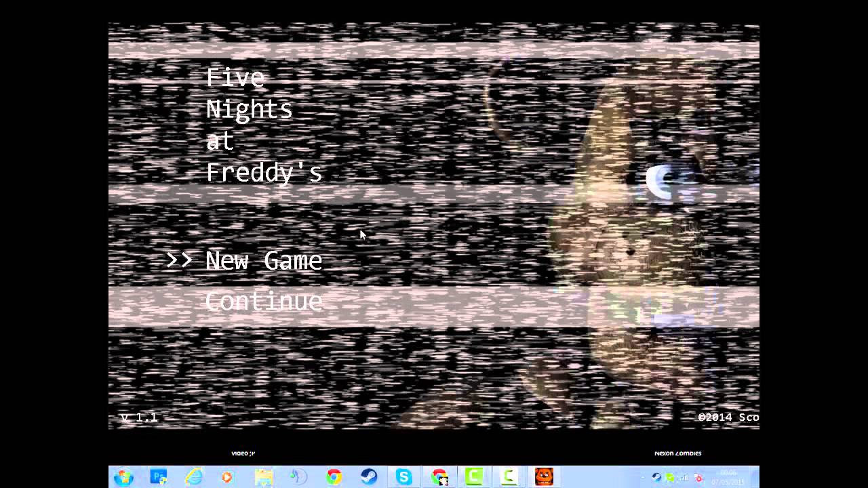The image size is (868, 488).
Task: Open Windows Media Player taskbar icon
Action: coord(228,477)
